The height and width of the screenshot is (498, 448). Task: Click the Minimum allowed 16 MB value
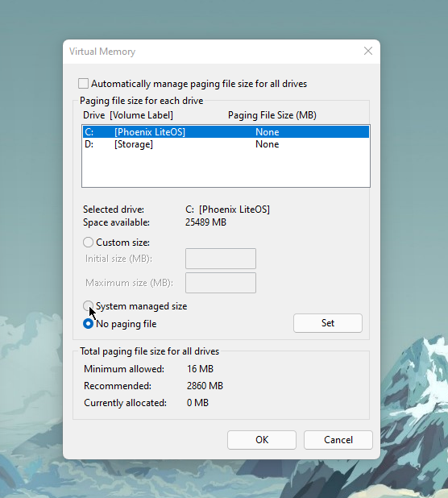pos(200,369)
